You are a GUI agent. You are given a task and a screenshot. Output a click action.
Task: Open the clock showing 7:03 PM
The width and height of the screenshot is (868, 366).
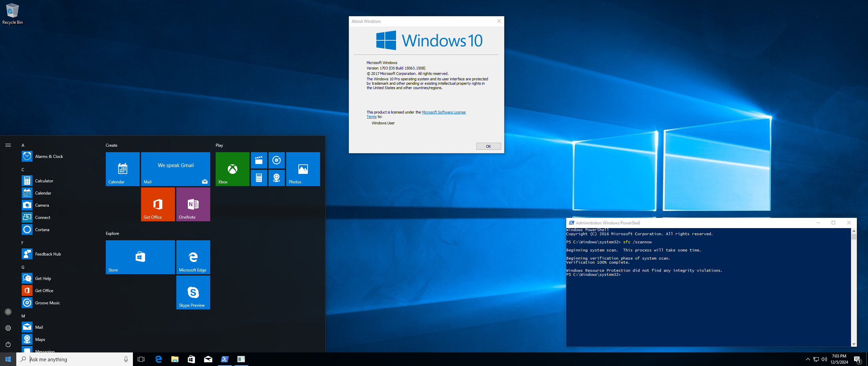[x=839, y=359]
